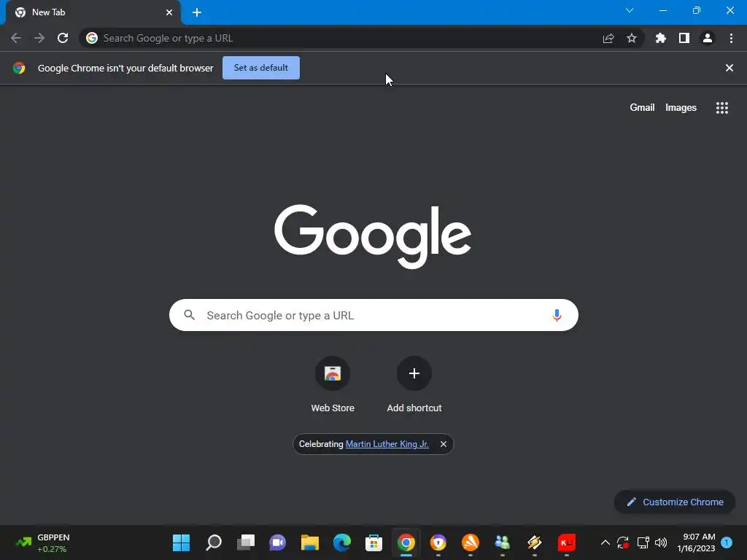Open the volume speaker icon
Screen dimensions: 747x560
(661, 542)
